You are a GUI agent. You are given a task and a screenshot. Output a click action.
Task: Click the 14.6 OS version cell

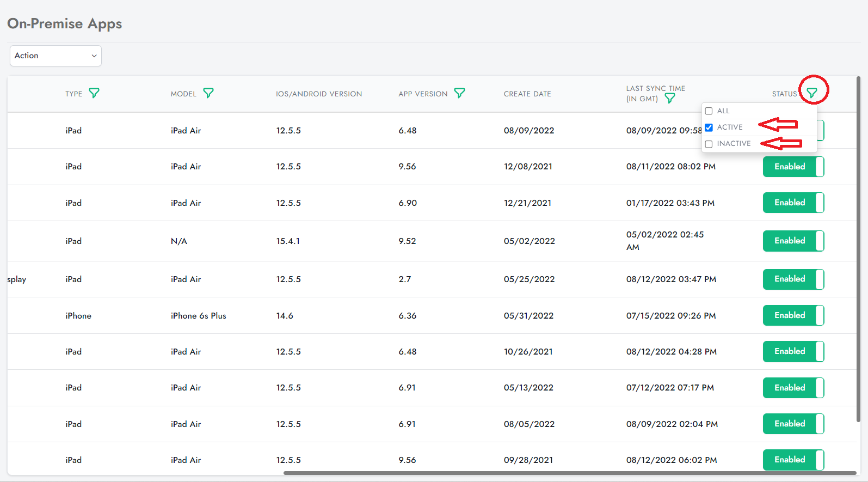tap(285, 315)
